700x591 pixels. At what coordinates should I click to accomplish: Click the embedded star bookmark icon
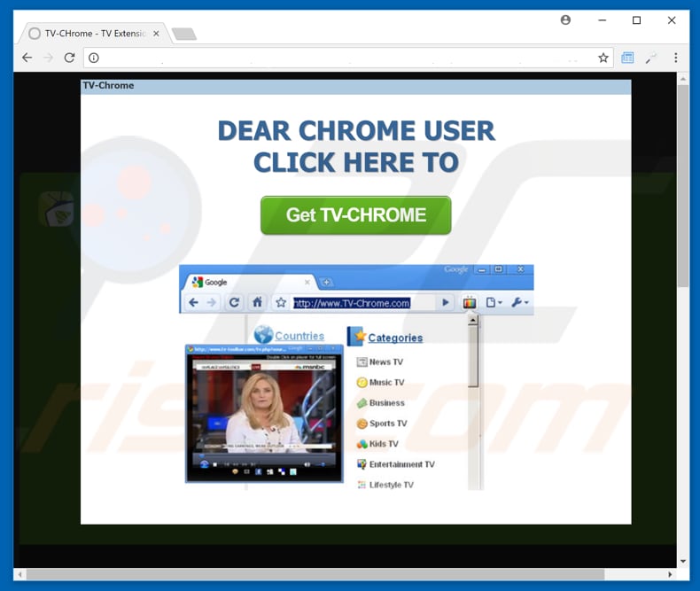281,303
